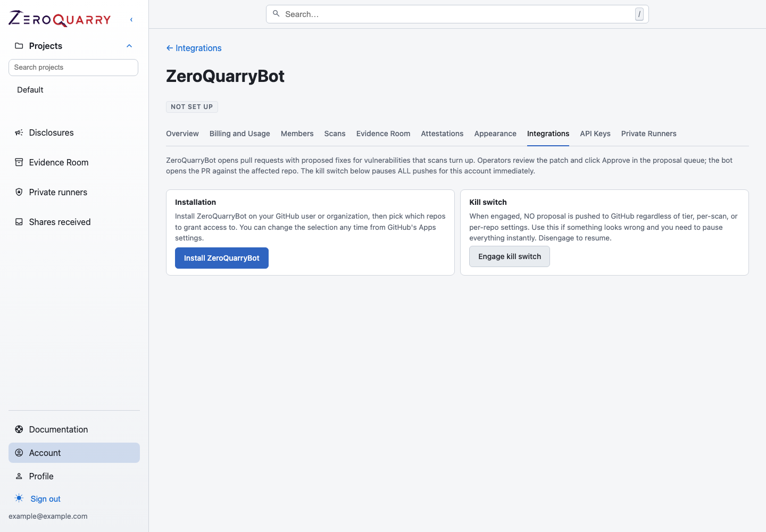This screenshot has height=532, width=766.
Task: Click the Private runners shield icon
Action: click(x=19, y=192)
